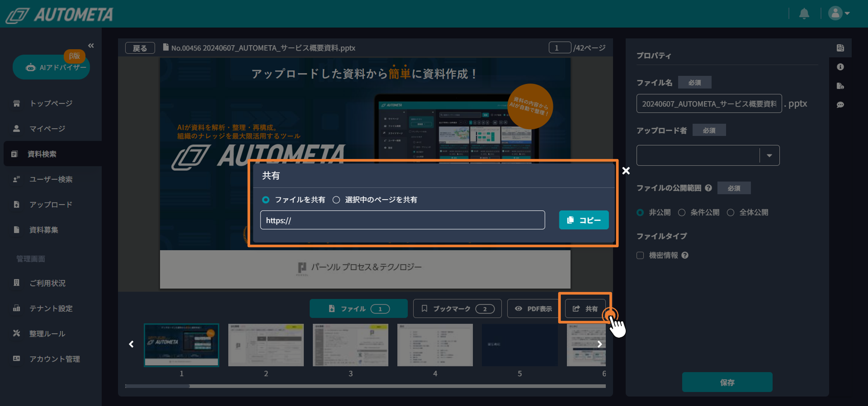The width and height of the screenshot is (868, 406).
Task: Click the 保存 save button
Action: tap(727, 382)
